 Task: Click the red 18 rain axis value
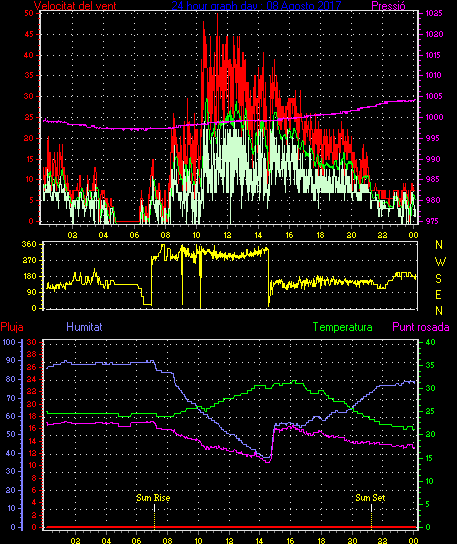coord(32,416)
